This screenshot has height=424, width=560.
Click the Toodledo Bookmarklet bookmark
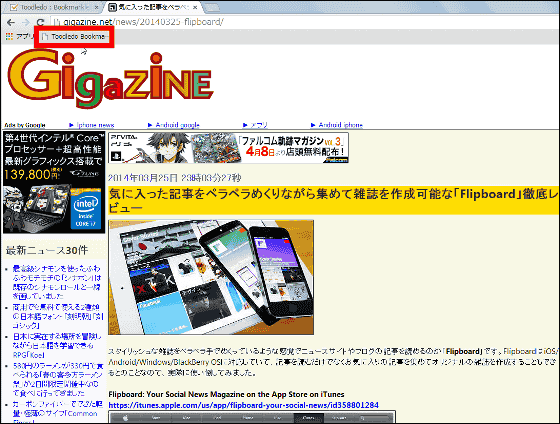(74, 36)
